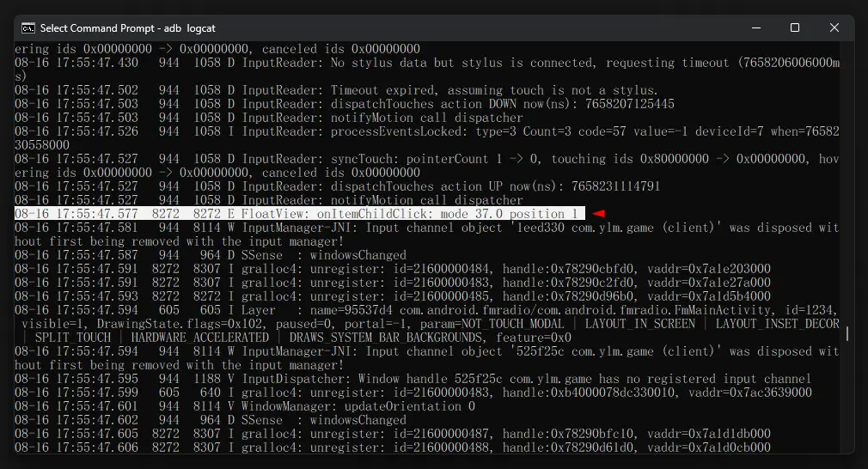
Task: Open the Command Prompt system menu icon
Action: pos(28,27)
